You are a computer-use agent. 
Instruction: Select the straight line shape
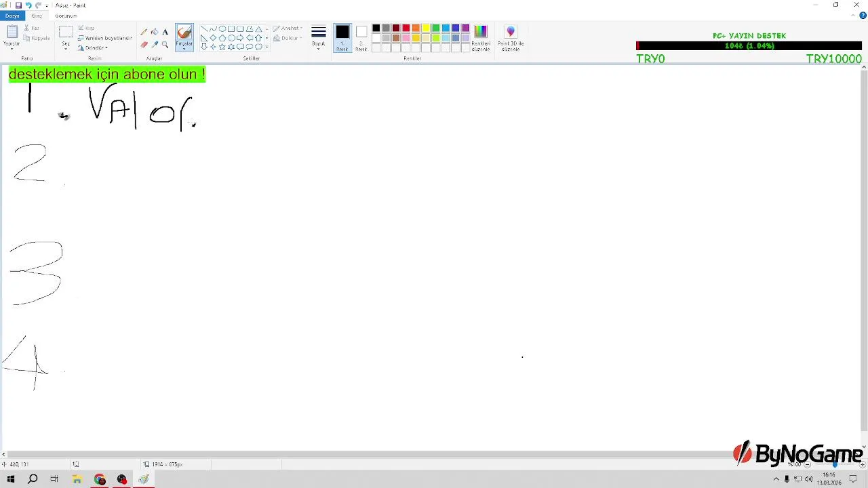pyautogui.click(x=203, y=29)
